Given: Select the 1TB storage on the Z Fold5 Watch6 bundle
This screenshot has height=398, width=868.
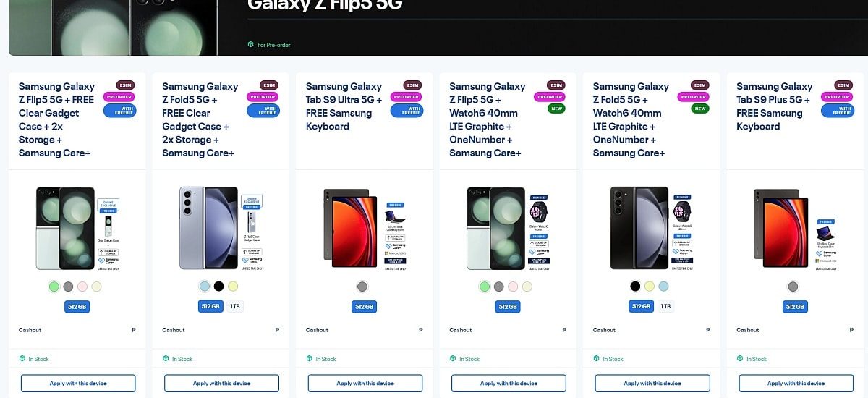Looking at the screenshot, I should coord(665,306).
